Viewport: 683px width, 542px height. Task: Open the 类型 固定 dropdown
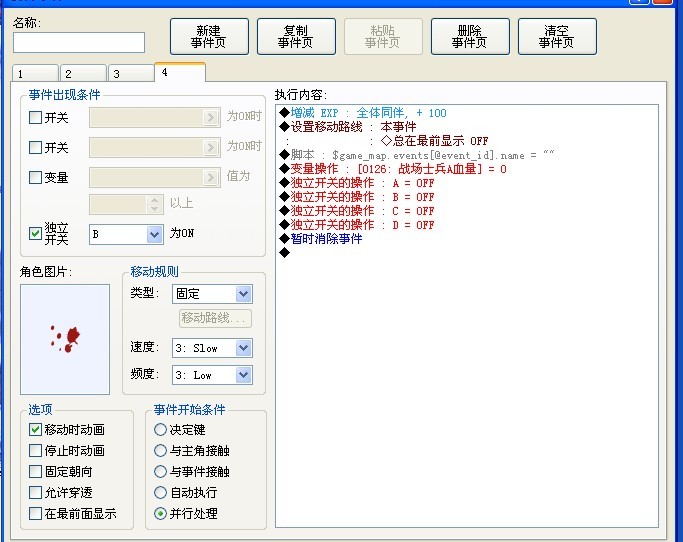click(212, 294)
